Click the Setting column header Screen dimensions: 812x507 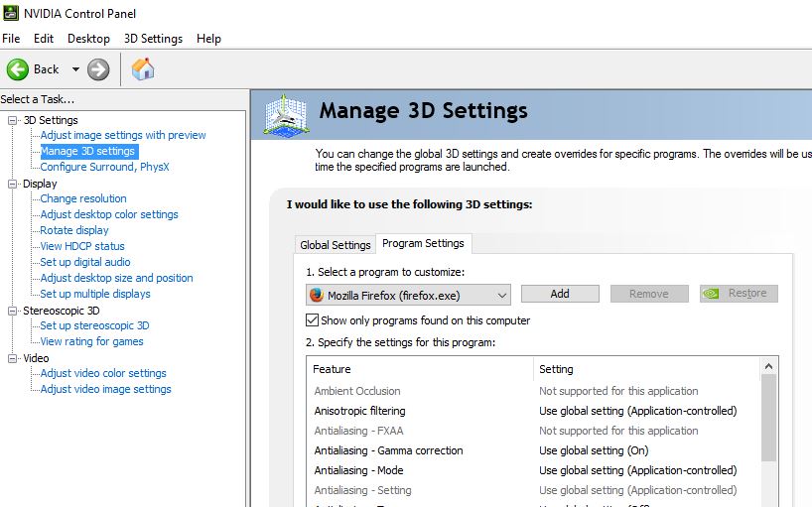[647, 369]
